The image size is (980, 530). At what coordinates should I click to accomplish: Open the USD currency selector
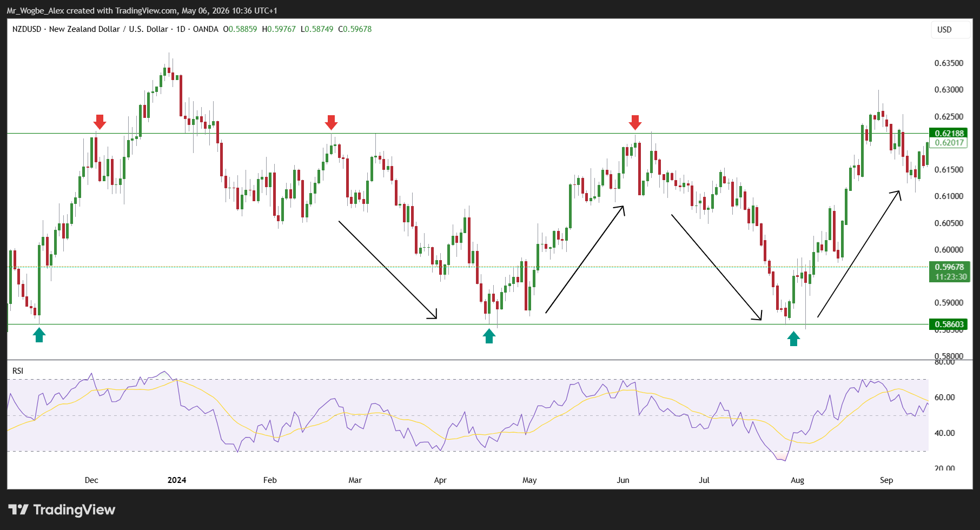pyautogui.click(x=950, y=30)
